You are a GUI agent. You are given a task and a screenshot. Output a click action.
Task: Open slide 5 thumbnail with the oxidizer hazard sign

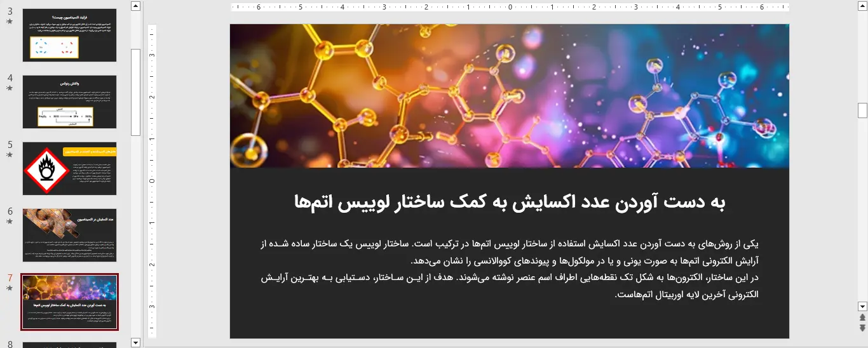tap(69, 168)
